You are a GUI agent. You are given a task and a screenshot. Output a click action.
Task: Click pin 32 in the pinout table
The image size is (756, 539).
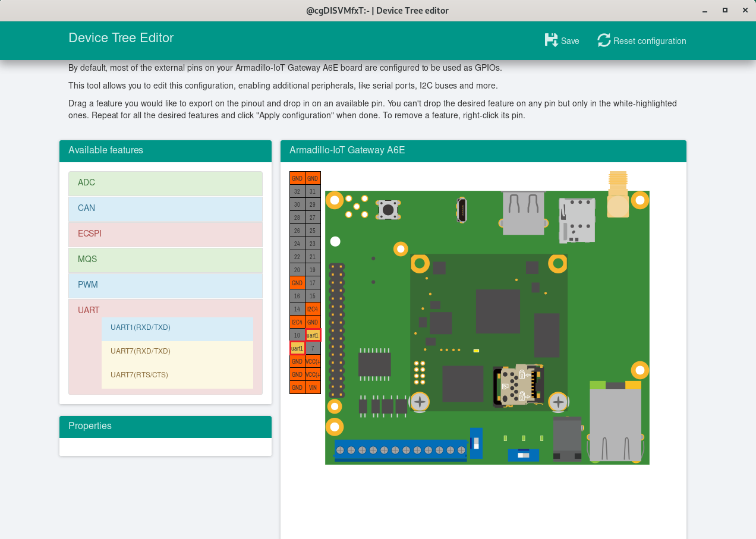click(297, 191)
